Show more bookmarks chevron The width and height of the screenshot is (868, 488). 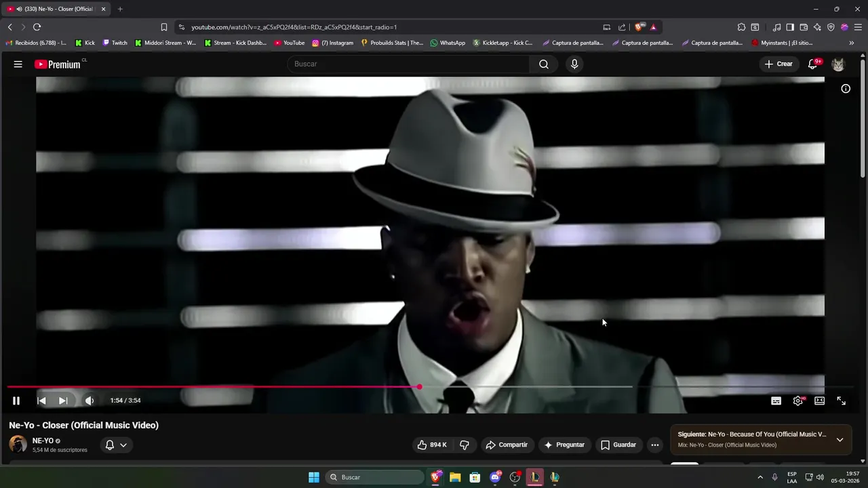pos(852,43)
